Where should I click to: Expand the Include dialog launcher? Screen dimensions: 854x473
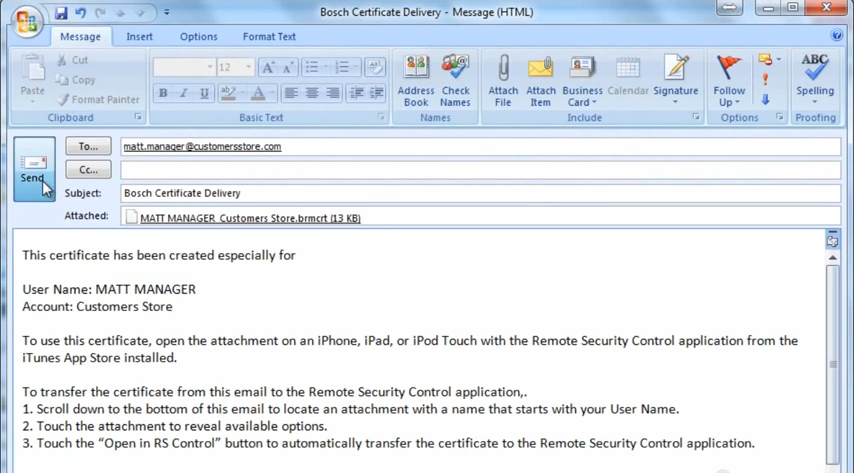pyautogui.click(x=696, y=117)
